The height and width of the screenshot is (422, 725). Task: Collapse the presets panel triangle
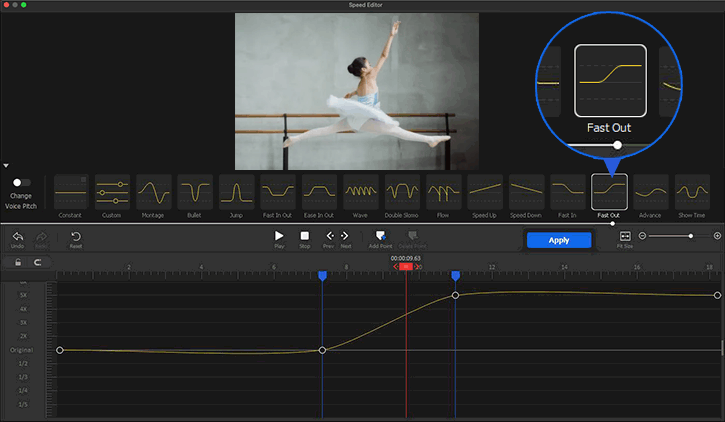(6, 166)
